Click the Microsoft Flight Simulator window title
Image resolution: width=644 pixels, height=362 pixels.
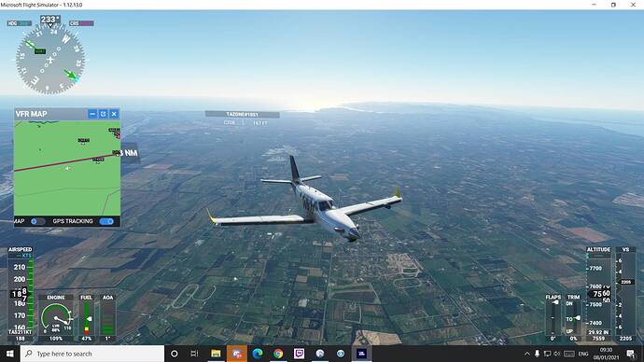[x=41, y=5]
